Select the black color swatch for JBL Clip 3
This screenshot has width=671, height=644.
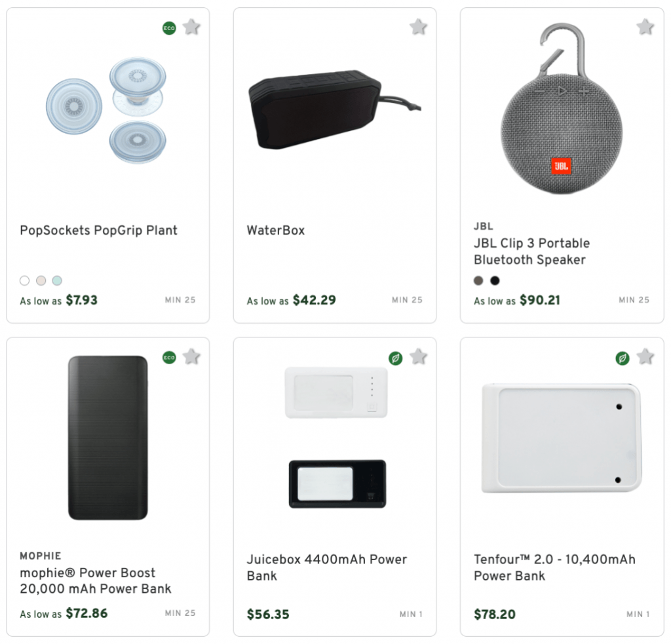tap(495, 280)
